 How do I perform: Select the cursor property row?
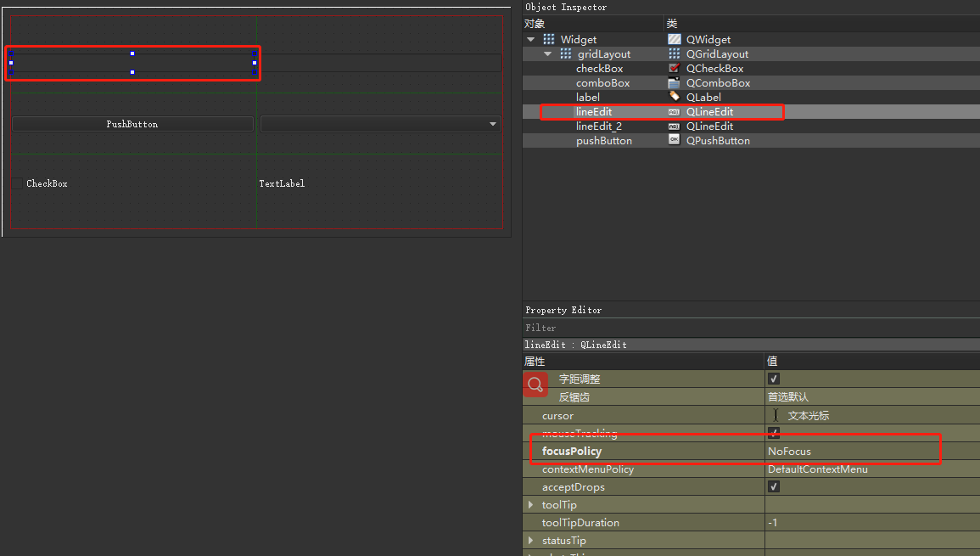(751, 415)
